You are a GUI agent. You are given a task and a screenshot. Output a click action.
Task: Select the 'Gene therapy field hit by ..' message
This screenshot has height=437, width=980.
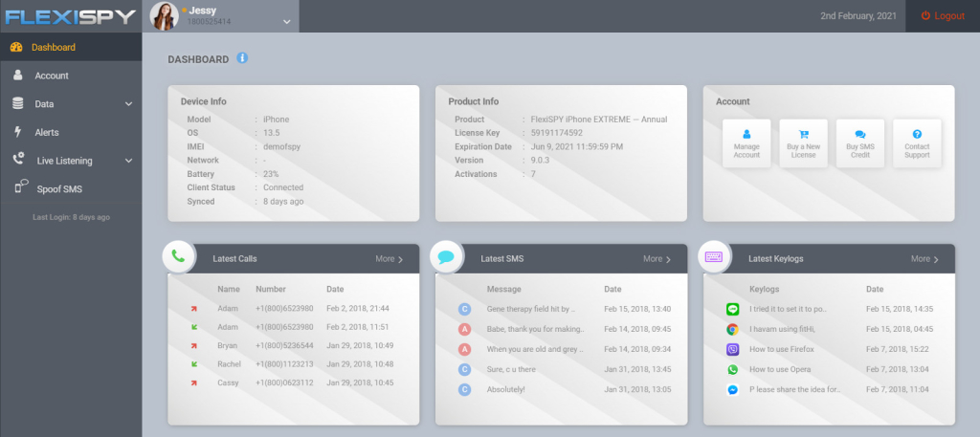click(x=530, y=309)
